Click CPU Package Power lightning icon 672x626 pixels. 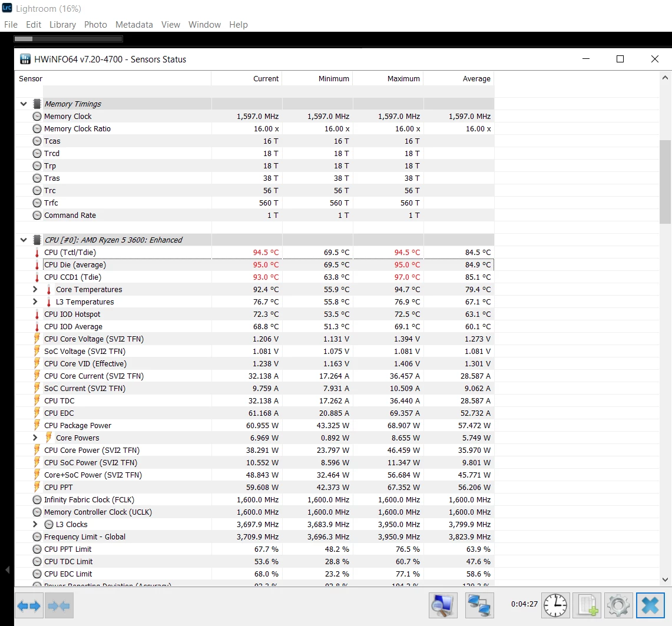[37, 425]
